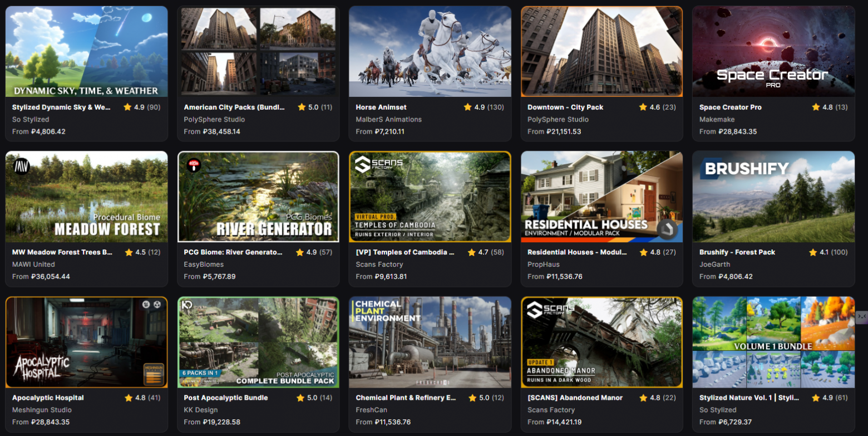The image size is (868, 436).
Task: Click the Unity cube icon on Apocalyptic Hospital
Action: [157, 305]
